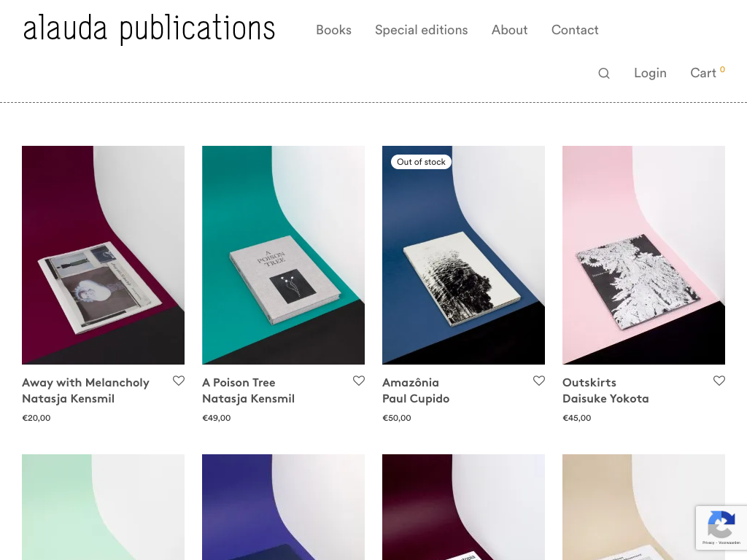
Task: Click heart icon next to Outskirts
Action: click(x=719, y=381)
